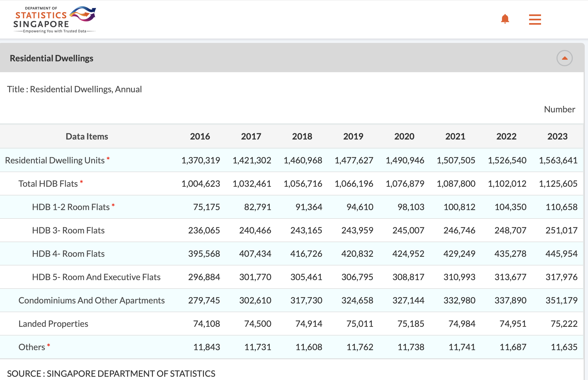The height and width of the screenshot is (380, 588).
Task: Click the 2016 column header
Action: 200,136
